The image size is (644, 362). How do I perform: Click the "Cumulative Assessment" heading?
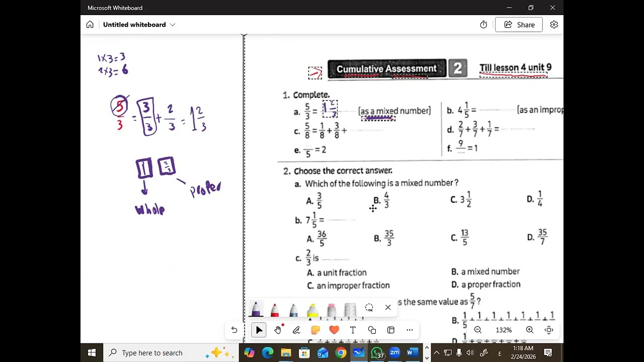386,69
